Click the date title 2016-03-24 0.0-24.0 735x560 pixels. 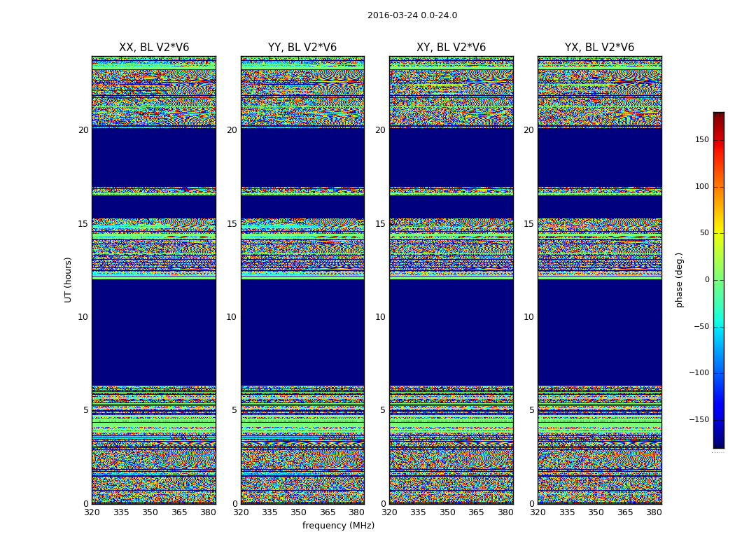click(x=412, y=15)
